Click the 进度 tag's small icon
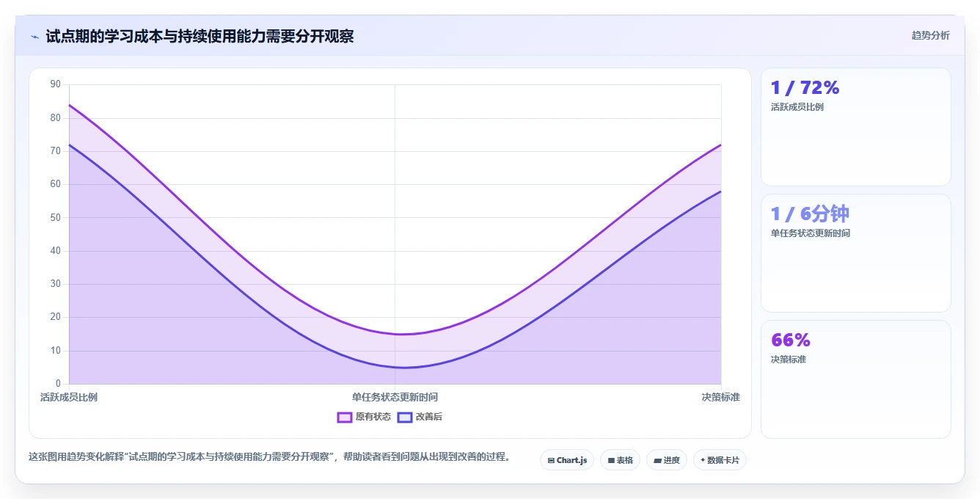 [x=657, y=461]
